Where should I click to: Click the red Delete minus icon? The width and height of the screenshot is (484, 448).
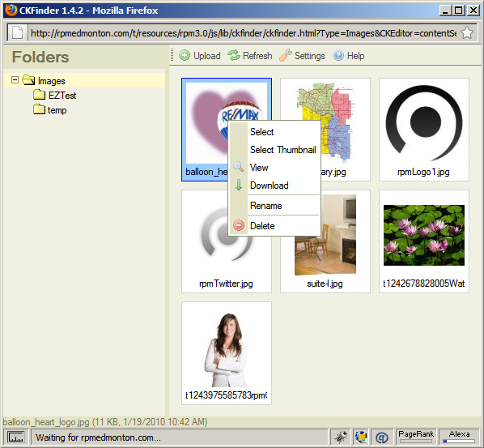(239, 225)
